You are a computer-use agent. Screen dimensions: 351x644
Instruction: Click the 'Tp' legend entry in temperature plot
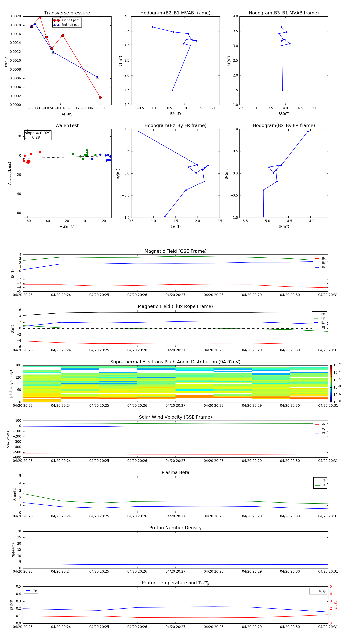tap(31, 591)
